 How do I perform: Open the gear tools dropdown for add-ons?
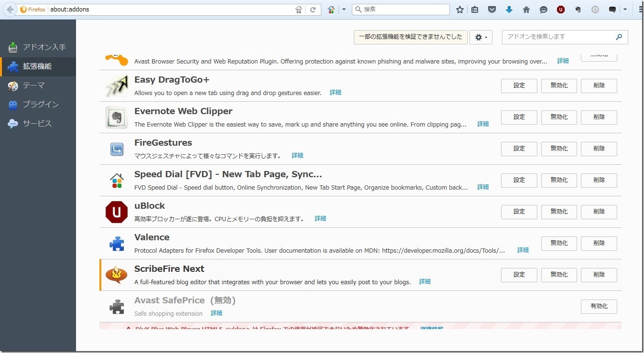point(481,37)
